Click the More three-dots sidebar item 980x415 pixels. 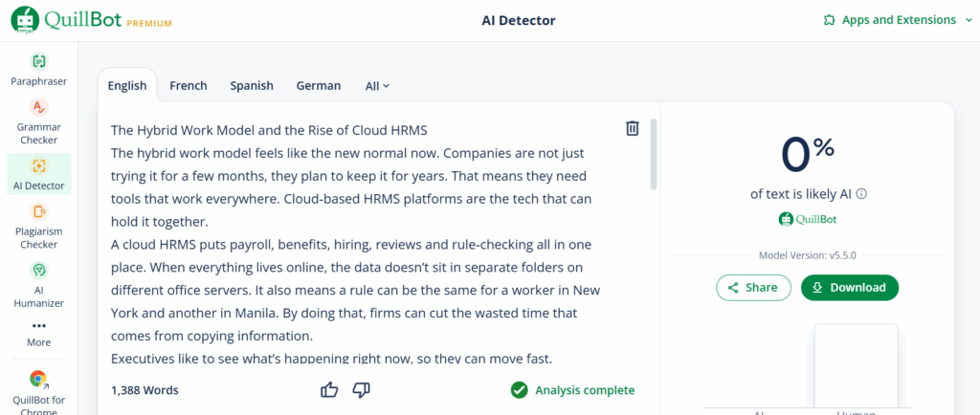(38, 334)
